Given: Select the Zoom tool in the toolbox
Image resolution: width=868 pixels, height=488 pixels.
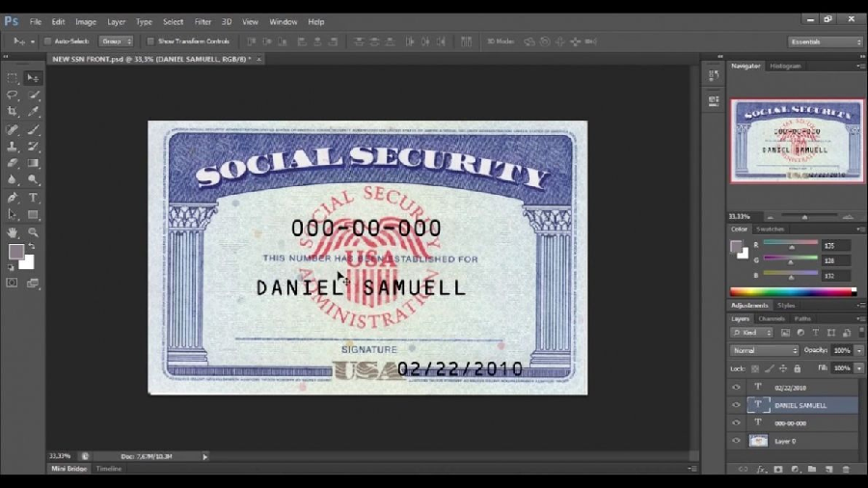Looking at the screenshot, I should point(33,232).
